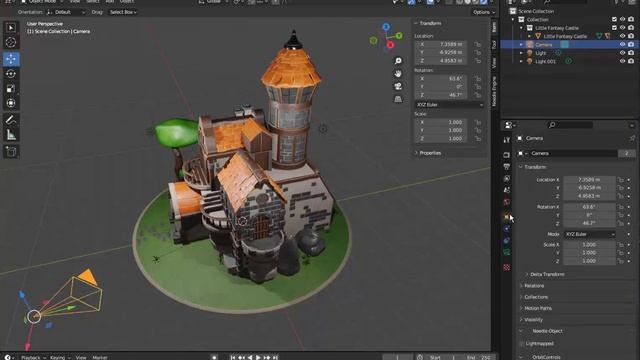The image size is (640, 360).
Task: Toggle pin icon in properties header
Action: [632, 138]
